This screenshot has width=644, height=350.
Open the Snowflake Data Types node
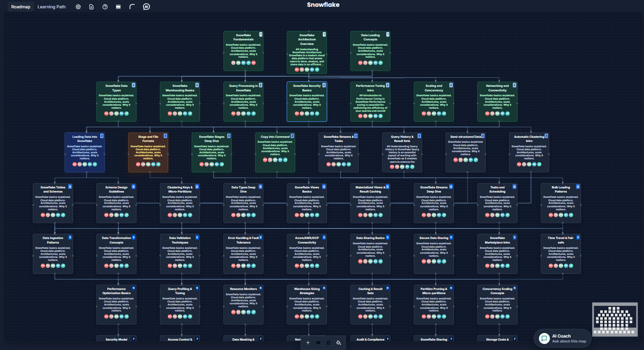(116, 102)
